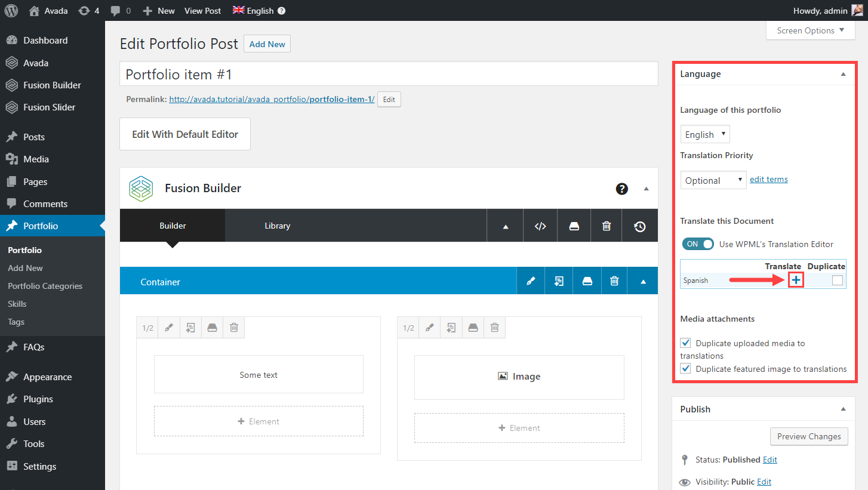Save layout with builder toolbar drive icon

[574, 226]
